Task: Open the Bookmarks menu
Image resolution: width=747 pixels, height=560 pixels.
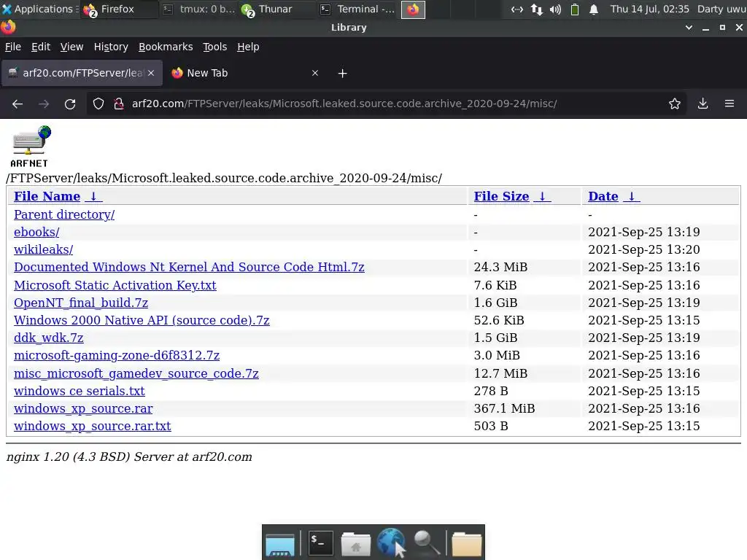Action: point(166,47)
